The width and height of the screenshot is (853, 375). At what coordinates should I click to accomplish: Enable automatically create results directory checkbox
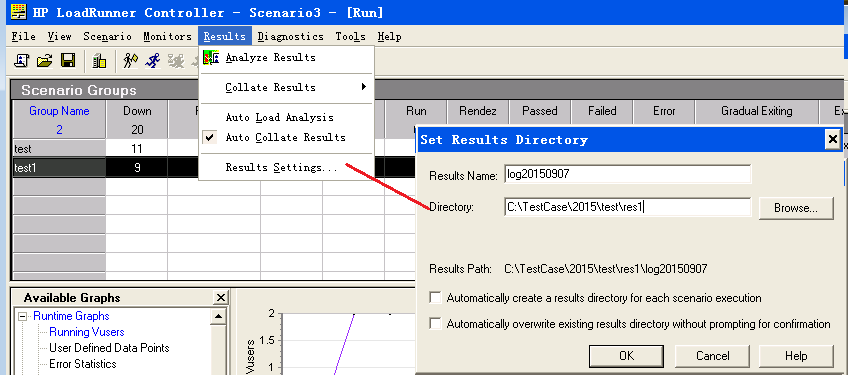click(x=435, y=298)
